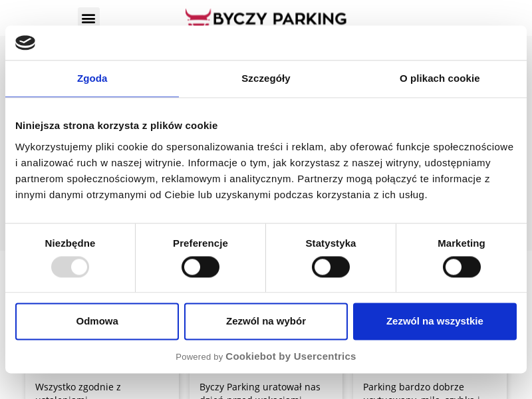Enable the Statystyka cookies toggle
The height and width of the screenshot is (399, 532).
pyautogui.click(x=331, y=267)
